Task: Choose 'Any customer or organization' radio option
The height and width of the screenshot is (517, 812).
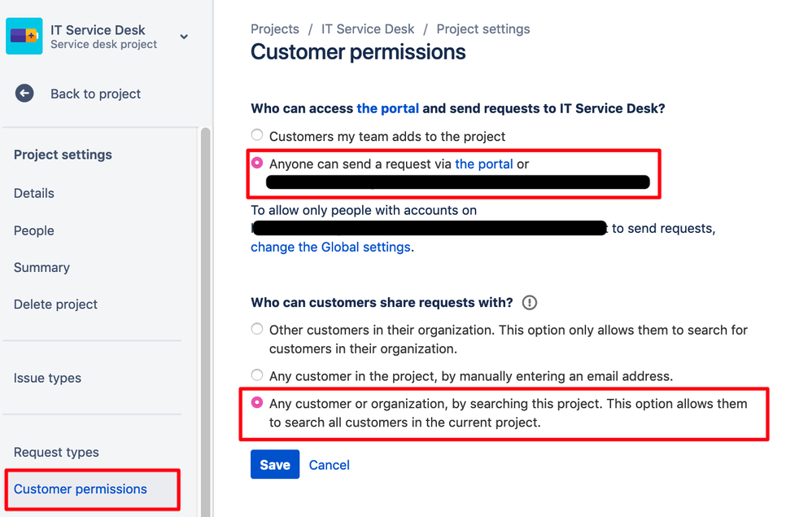Action: tap(257, 402)
